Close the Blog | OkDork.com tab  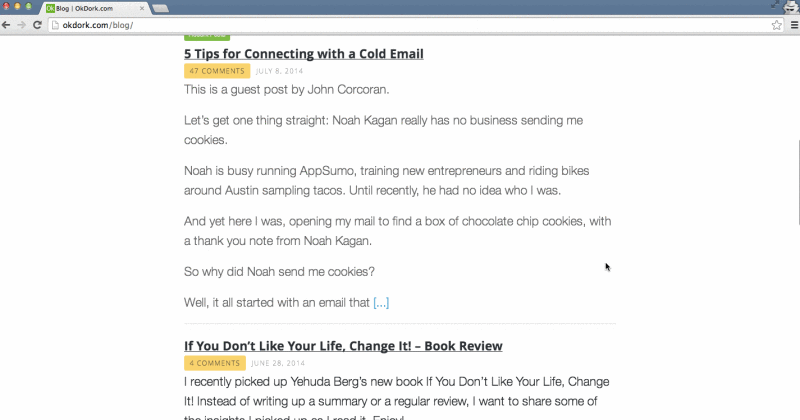pyautogui.click(x=142, y=8)
